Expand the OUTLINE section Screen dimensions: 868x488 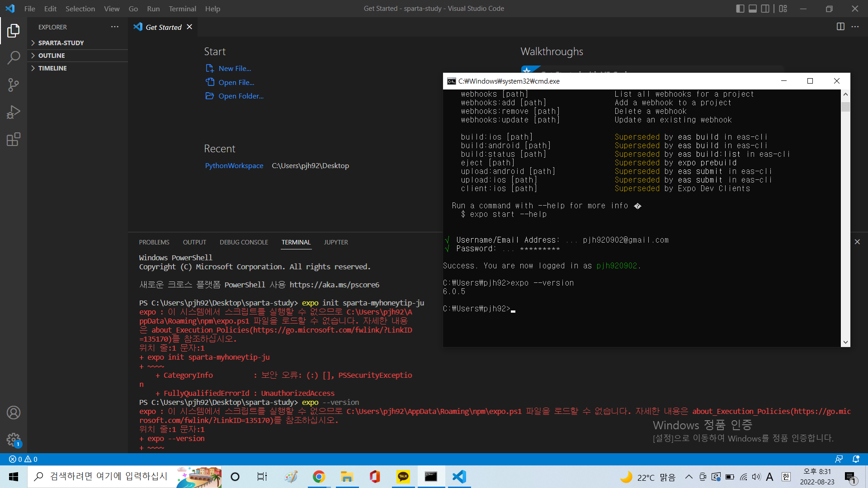tap(78, 56)
